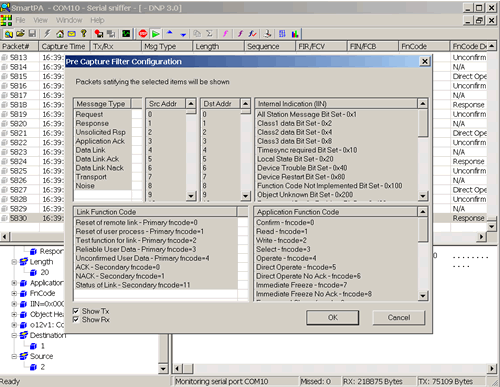The image size is (500, 387).
Task: Click the Src Addr list scroll-down arrow
Action: (191, 196)
